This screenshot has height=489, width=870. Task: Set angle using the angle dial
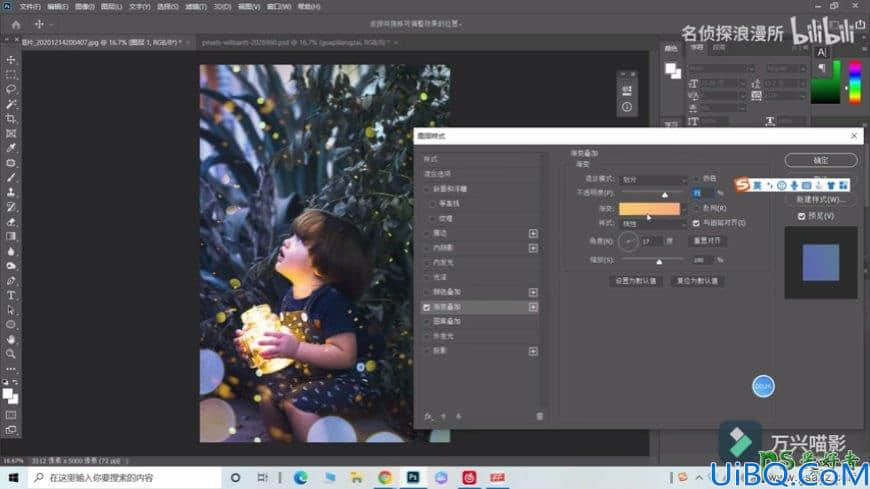click(x=628, y=241)
